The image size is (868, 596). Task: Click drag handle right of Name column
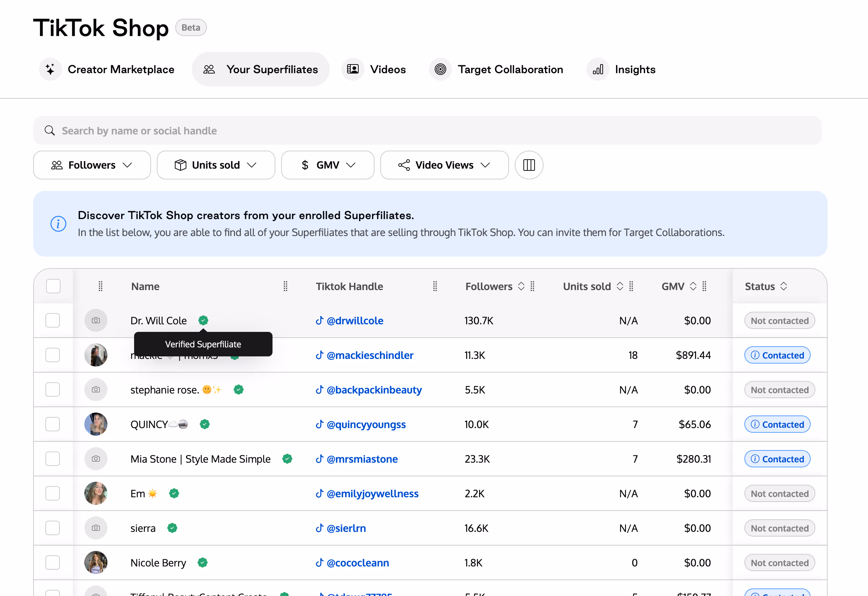(285, 286)
